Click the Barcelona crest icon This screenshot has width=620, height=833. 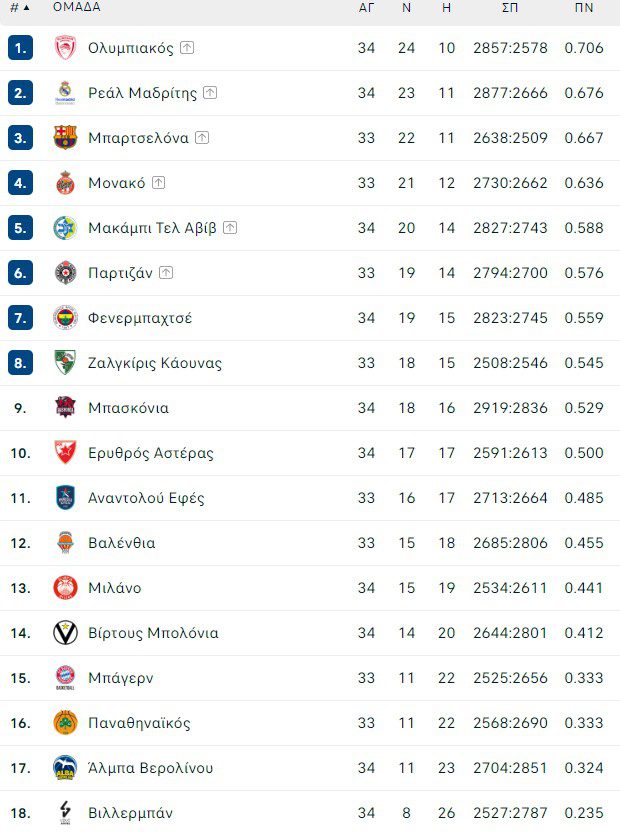tap(65, 138)
